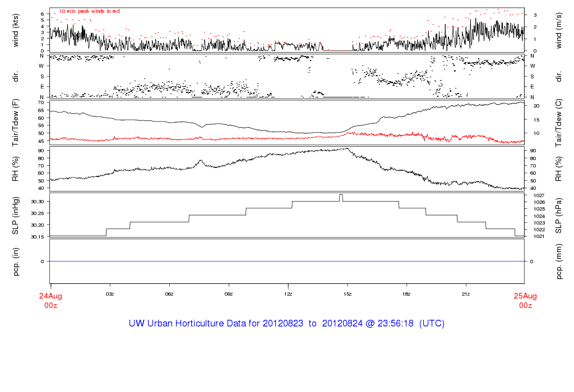Click the 'Tair/Tdew (F)' axis label

pyautogui.click(x=15, y=123)
